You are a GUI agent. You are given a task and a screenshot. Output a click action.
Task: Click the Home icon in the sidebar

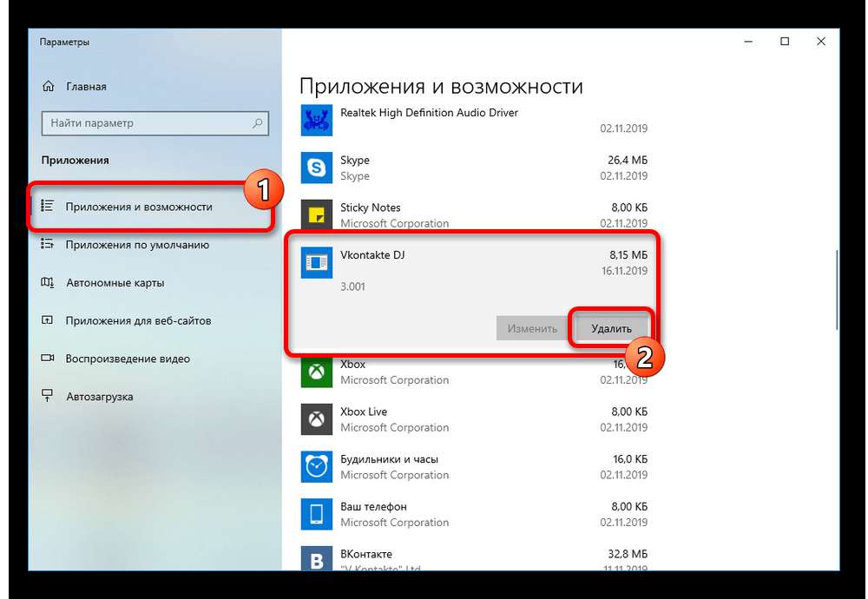[x=49, y=87]
